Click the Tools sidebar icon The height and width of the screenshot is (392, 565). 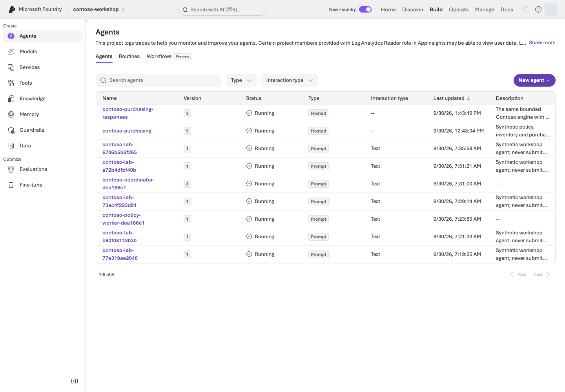click(11, 83)
